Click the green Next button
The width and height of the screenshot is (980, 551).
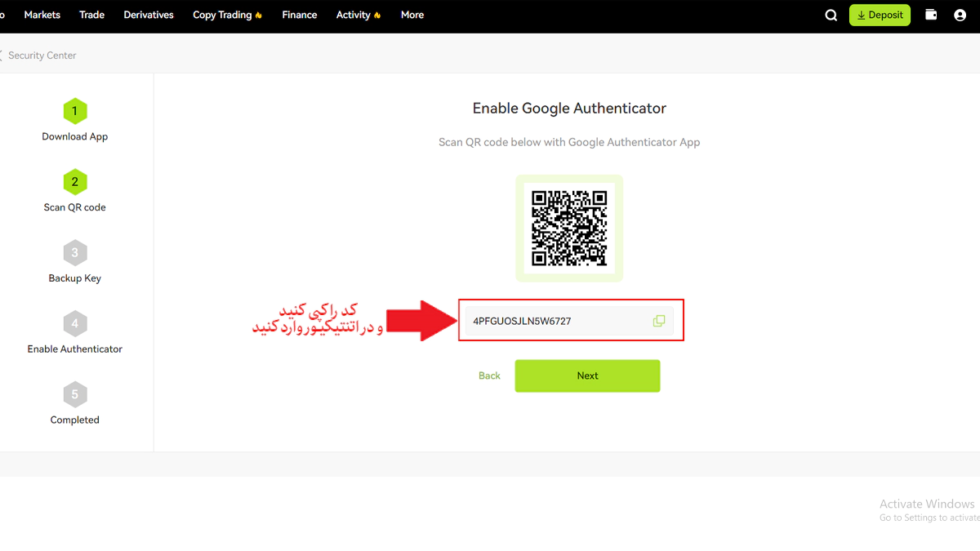pyautogui.click(x=587, y=375)
